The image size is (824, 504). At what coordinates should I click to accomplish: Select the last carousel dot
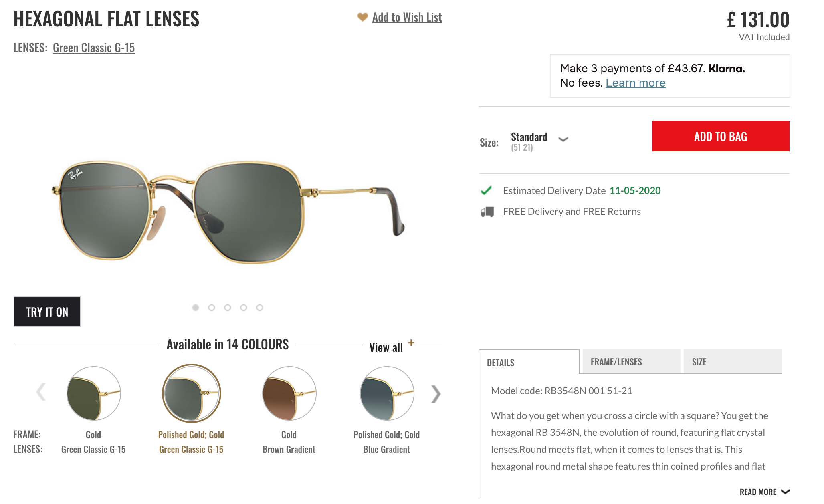click(x=261, y=308)
